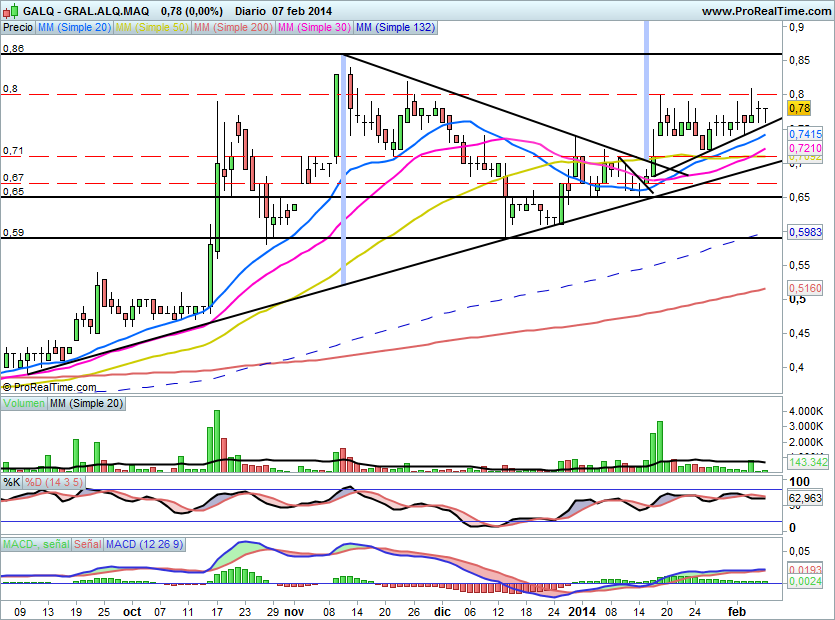Click the dic label on the time axis
Viewport: 835px width, 620px height.
442,611
